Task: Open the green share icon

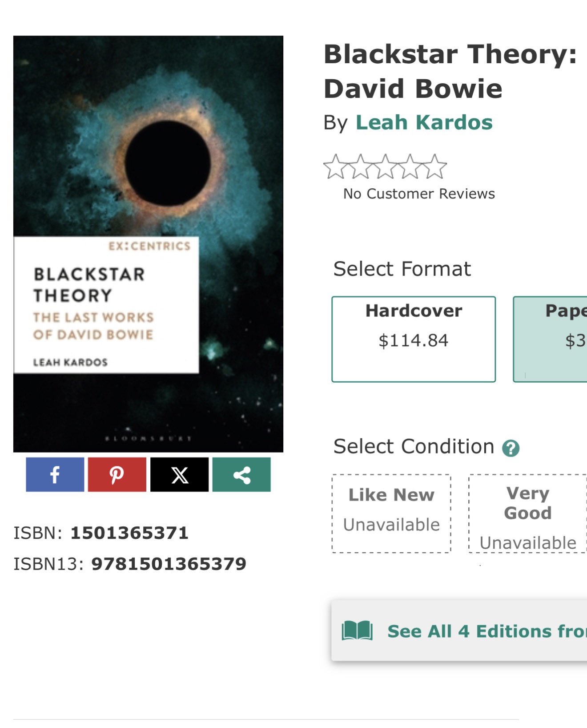Action: pyautogui.click(x=241, y=474)
